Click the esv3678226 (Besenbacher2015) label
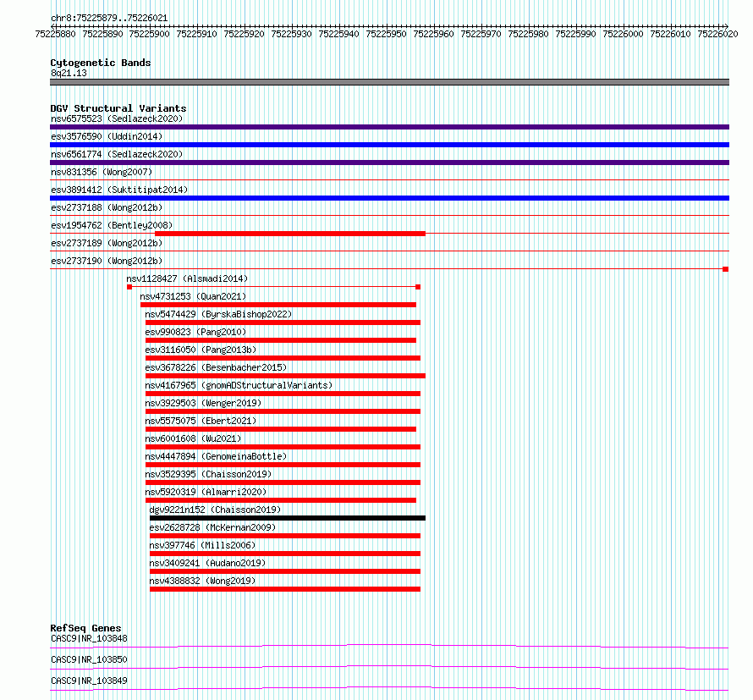753x700 pixels. pos(216,367)
